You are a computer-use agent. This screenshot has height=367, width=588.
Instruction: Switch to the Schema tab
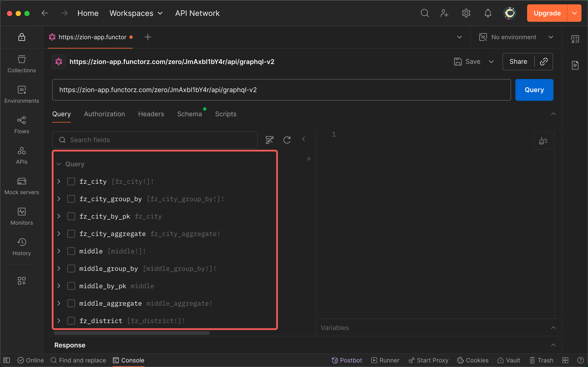(x=189, y=114)
